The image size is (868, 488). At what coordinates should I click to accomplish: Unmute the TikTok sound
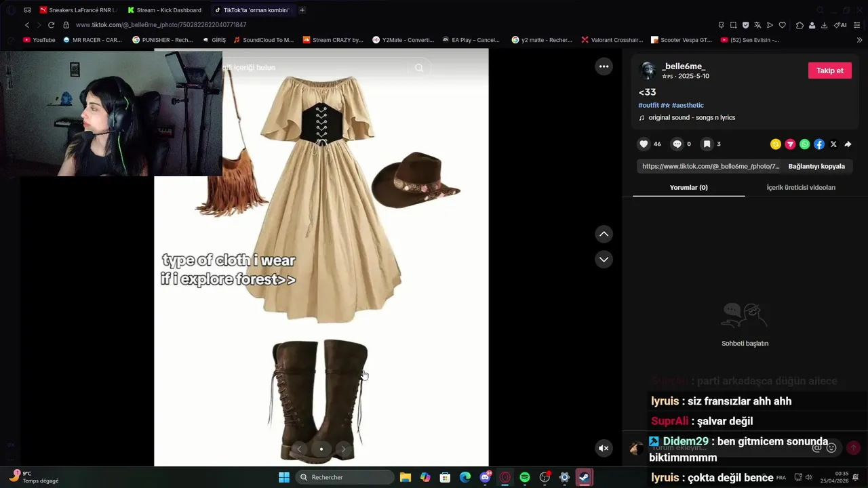604,448
